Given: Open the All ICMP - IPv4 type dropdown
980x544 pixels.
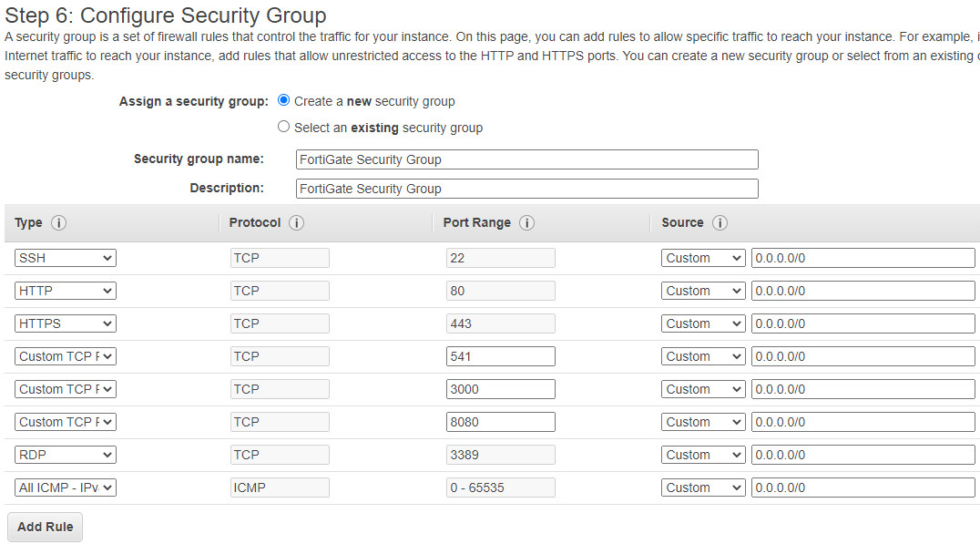Looking at the screenshot, I should click(66, 488).
